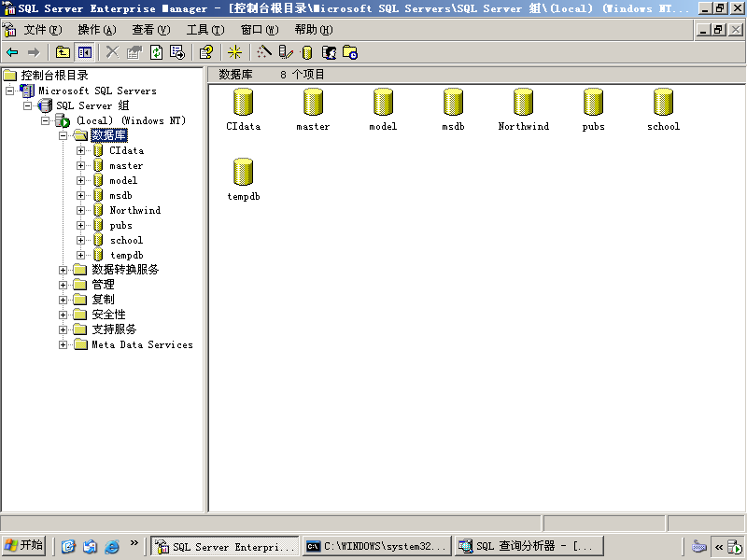
Task: Click the New Job folder-clock toolbar icon
Action: click(350, 52)
